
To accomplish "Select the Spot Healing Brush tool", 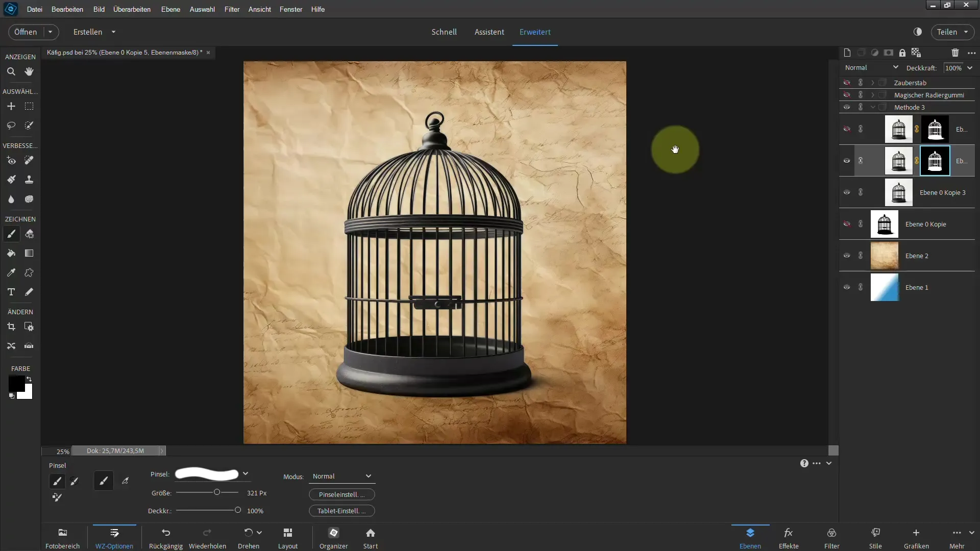I will click(x=29, y=160).
